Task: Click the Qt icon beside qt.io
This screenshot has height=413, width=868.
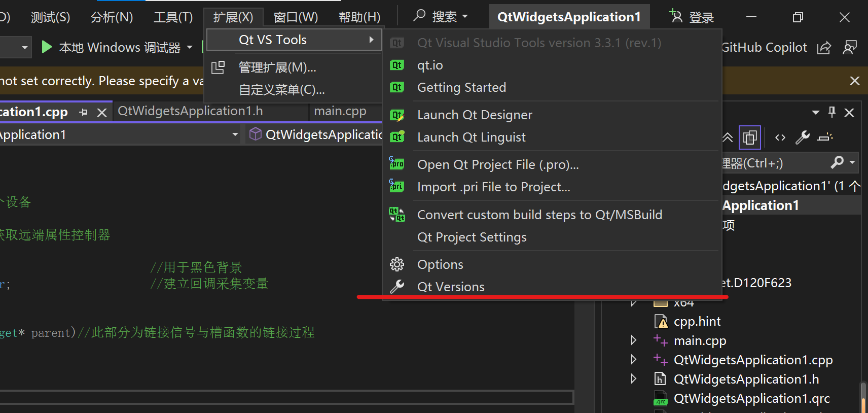Action: (397, 65)
